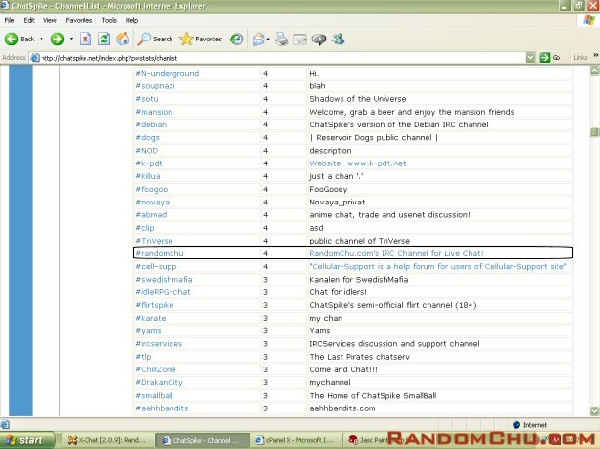
Task: Open the #randomchu channel link
Action: 160,253
